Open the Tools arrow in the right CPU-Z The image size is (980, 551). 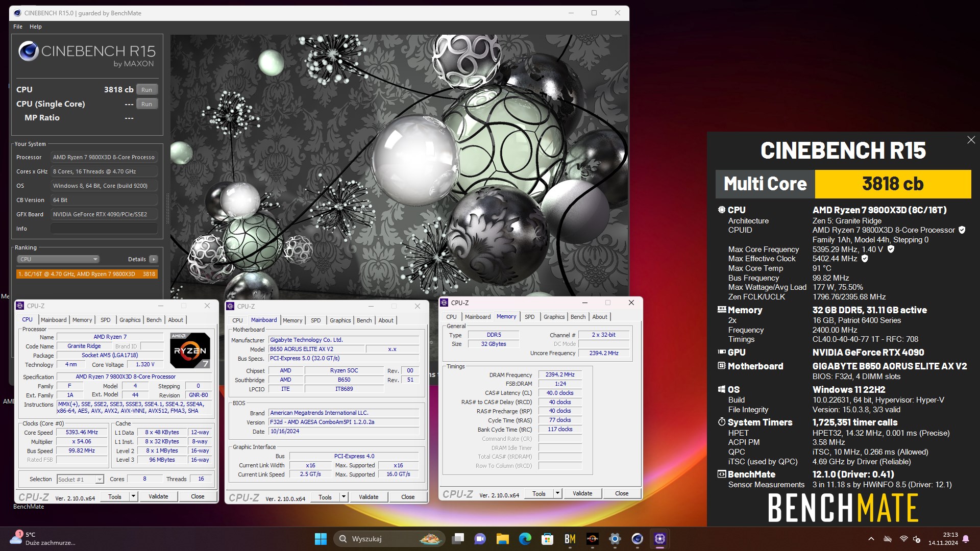point(557,493)
